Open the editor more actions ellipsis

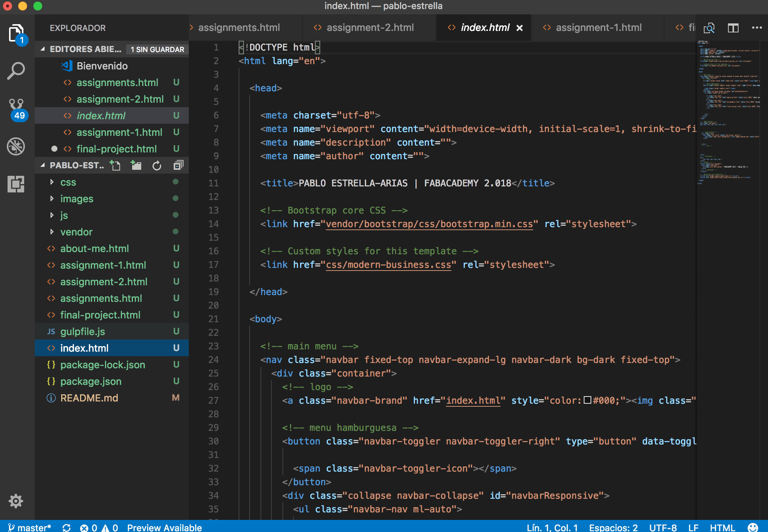pyautogui.click(x=757, y=28)
